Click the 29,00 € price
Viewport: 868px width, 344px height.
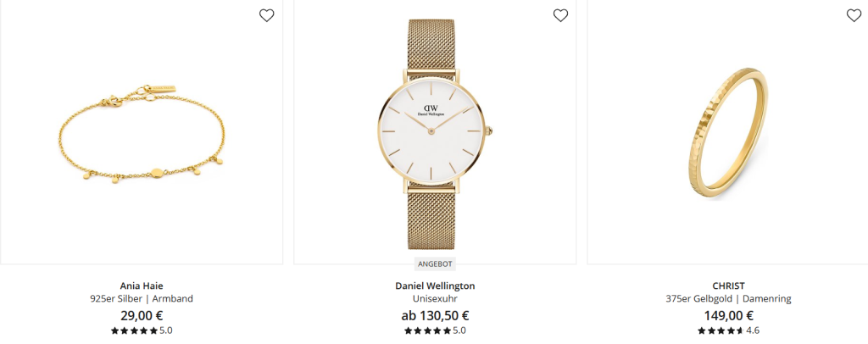[142, 316]
